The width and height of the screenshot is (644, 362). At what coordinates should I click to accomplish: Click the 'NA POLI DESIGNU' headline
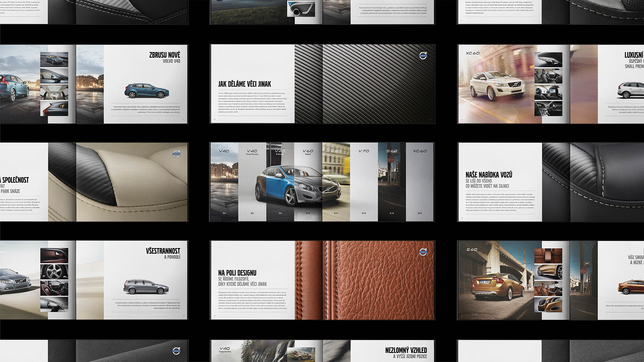(237, 273)
